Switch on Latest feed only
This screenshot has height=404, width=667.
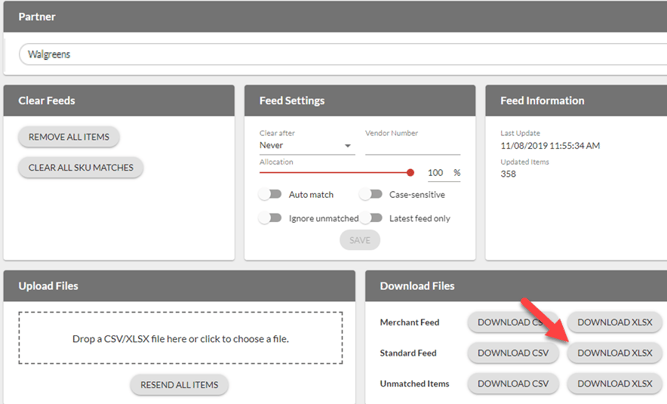pos(371,218)
